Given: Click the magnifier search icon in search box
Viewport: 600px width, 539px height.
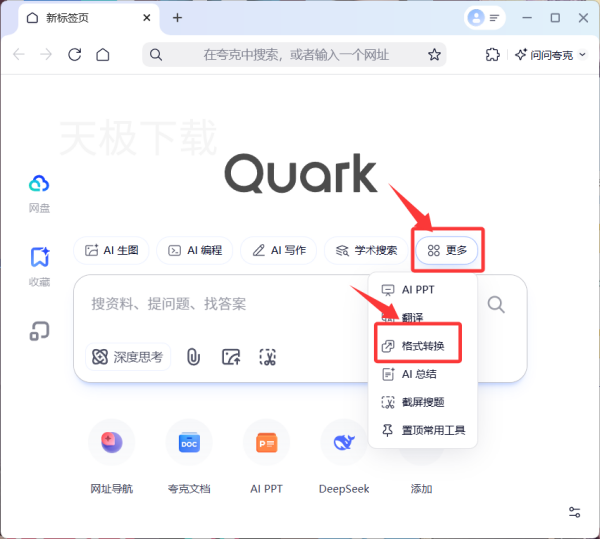Looking at the screenshot, I should click(x=496, y=305).
